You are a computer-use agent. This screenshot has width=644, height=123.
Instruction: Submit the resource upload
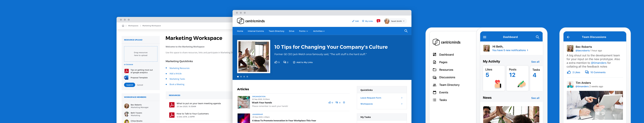pos(129,85)
